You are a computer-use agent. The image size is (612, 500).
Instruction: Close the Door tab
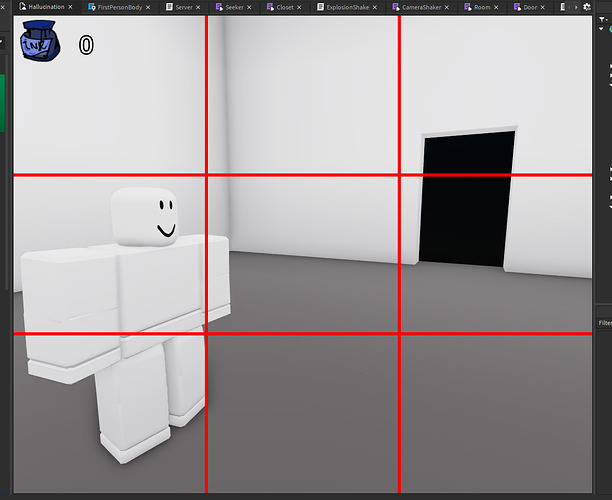pyautogui.click(x=543, y=7)
